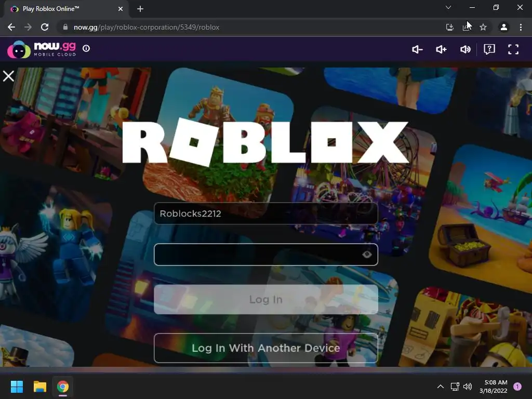This screenshot has height=399, width=532.
Task: Click the browser forward arrow
Action: tap(28, 27)
